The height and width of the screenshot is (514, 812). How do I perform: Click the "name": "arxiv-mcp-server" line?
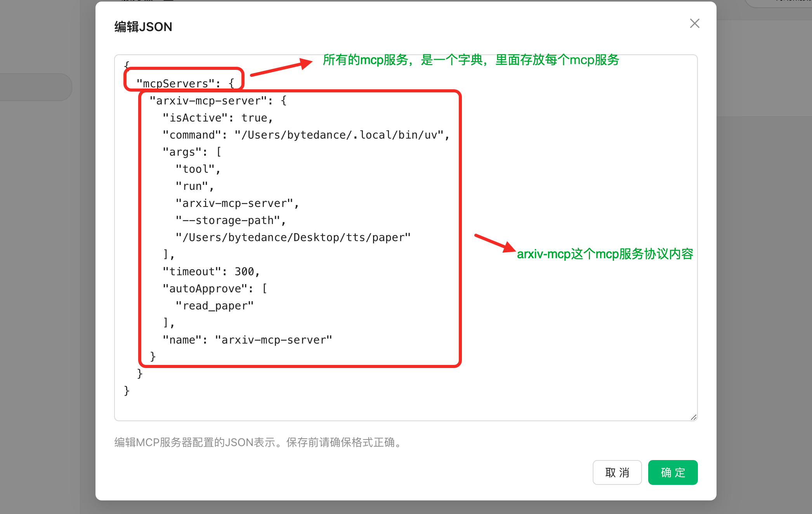click(247, 340)
